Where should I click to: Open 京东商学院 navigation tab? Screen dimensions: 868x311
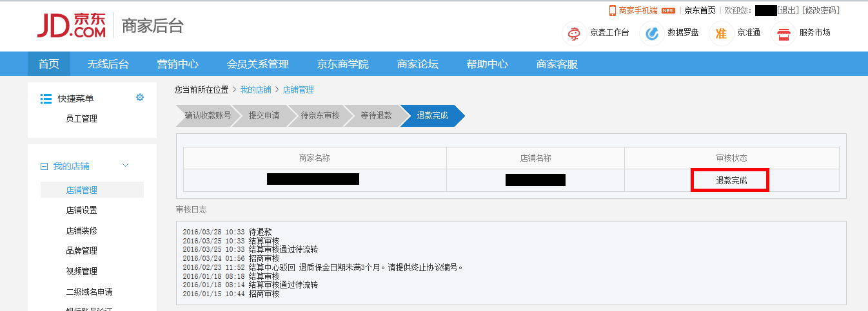click(x=343, y=64)
